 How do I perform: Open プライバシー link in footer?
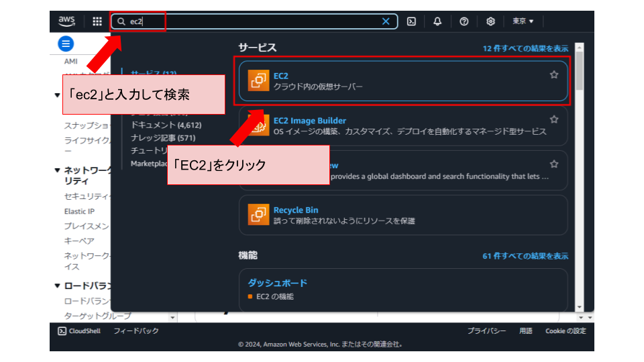tap(487, 330)
